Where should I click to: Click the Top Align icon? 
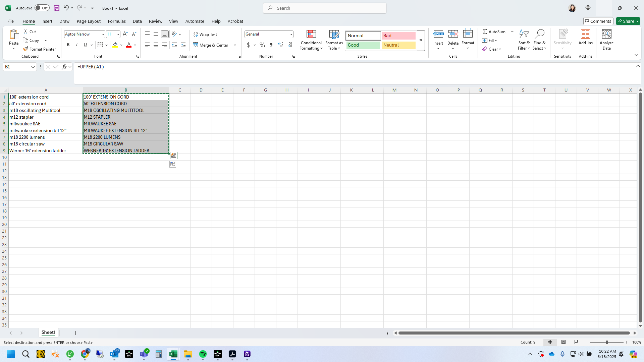pos(147,34)
